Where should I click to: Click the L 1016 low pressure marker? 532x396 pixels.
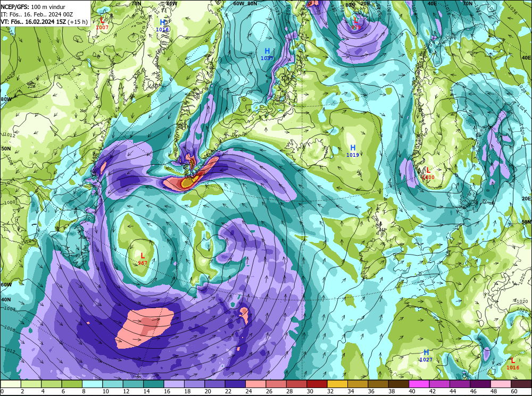[513, 364]
